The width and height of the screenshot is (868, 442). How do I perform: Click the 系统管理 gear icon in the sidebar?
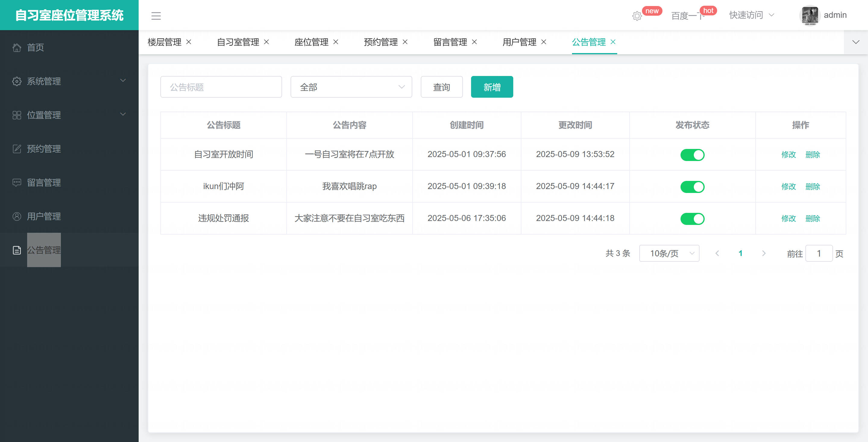[x=17, y=81]
